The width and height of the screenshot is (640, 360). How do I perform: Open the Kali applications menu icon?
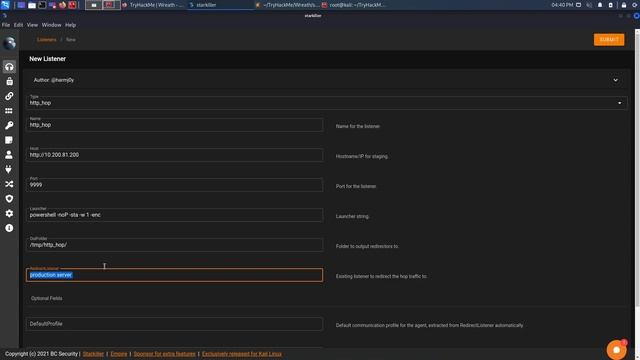coord(5,5)
